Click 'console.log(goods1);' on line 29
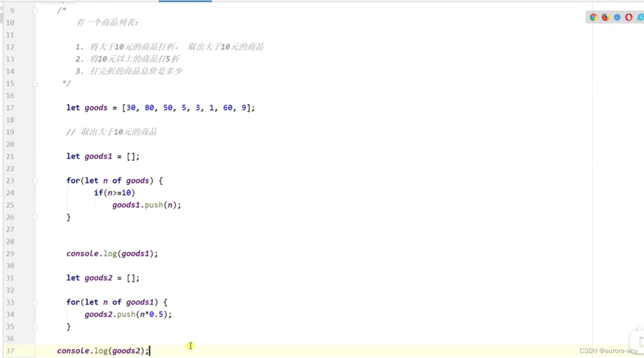Image resolution: width=644 pixels, height=358 pixels. (112, 254)
